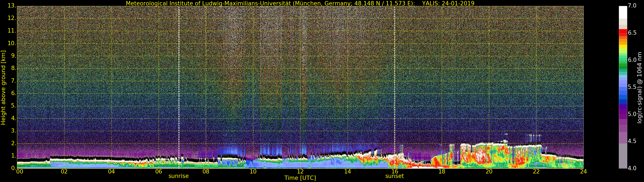644x182 pixels.
Task: Click time axis tick label 16
Action: click(395, 172)
